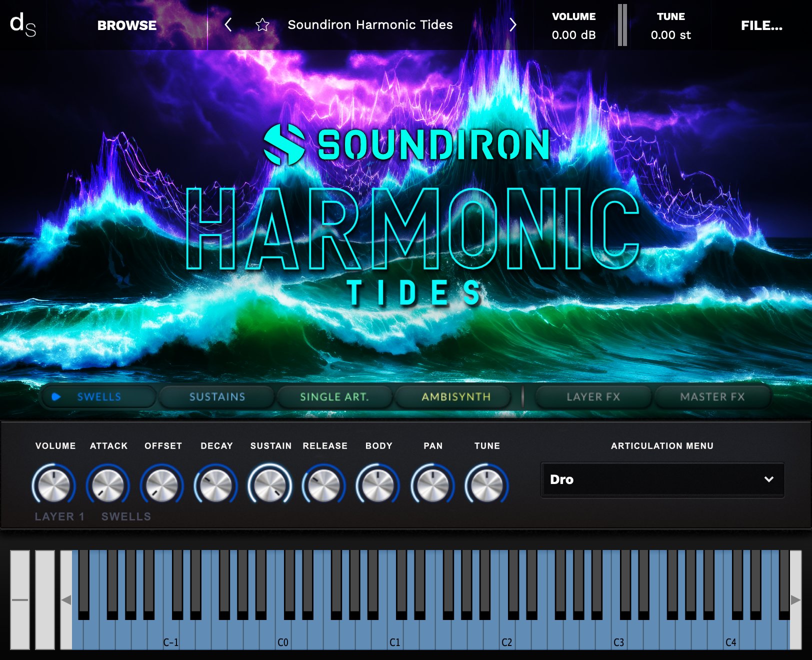
Task: Click the DECAY knob
Action: tap(216, 484)
